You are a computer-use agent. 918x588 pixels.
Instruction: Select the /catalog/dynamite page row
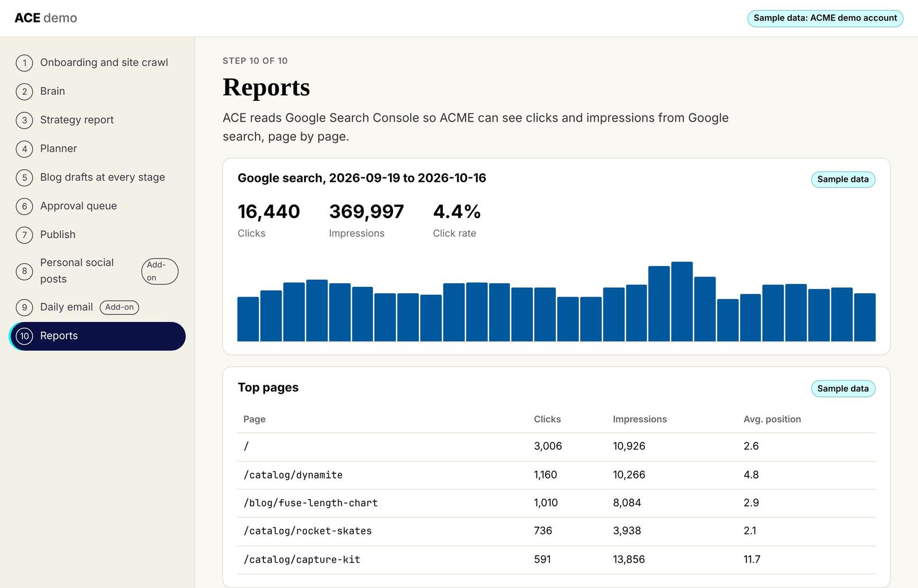(x=557, y=475)
